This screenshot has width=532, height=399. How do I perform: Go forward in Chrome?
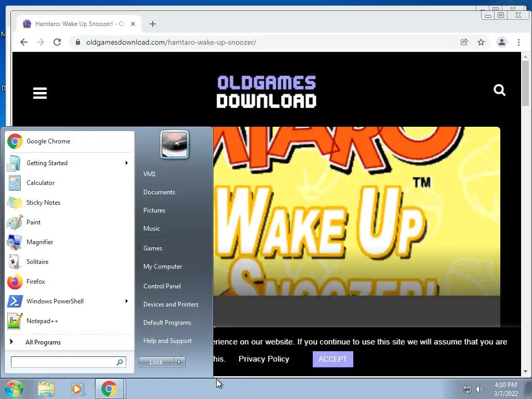41,42
